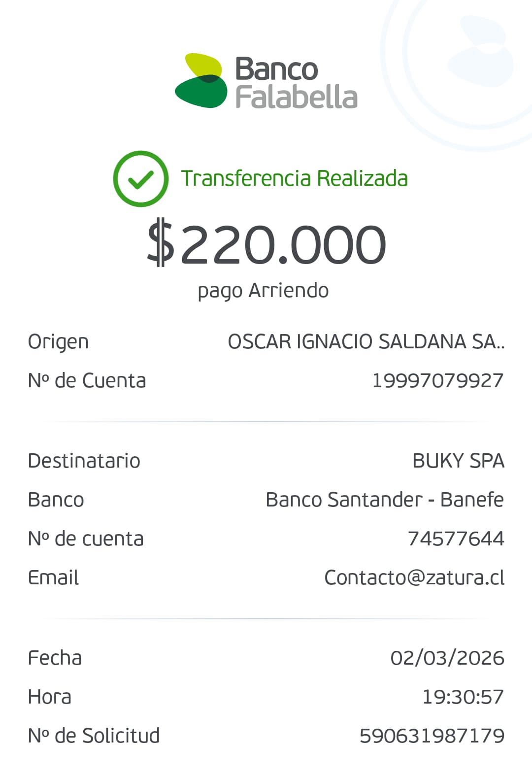
Task: Click the Fecha field label
Action: (55, 658)
